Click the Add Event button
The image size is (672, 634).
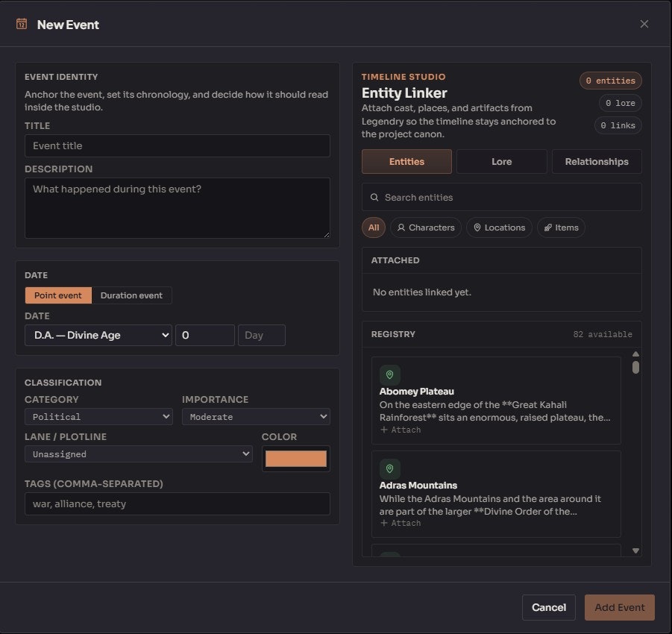tap(619, 607)
